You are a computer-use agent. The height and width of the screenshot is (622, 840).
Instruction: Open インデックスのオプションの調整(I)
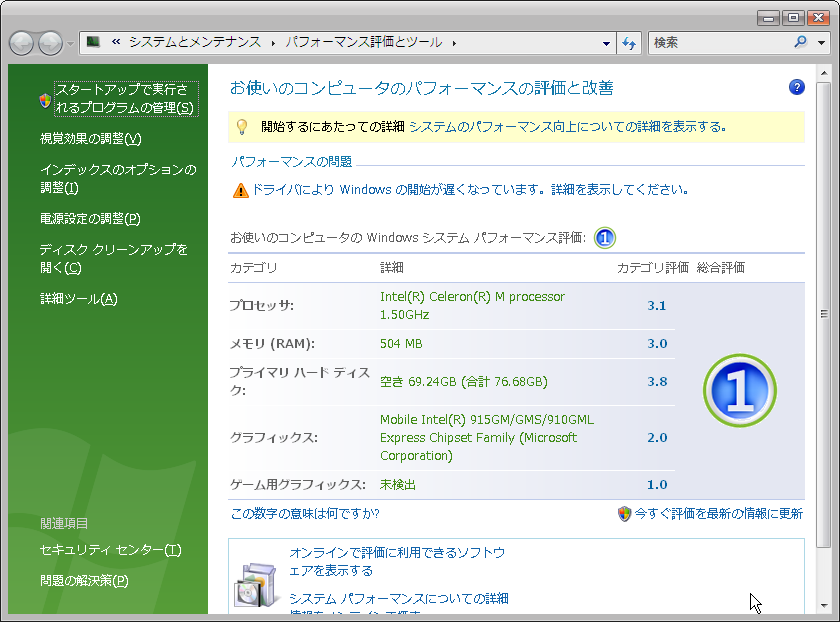[x=118, y=179]
